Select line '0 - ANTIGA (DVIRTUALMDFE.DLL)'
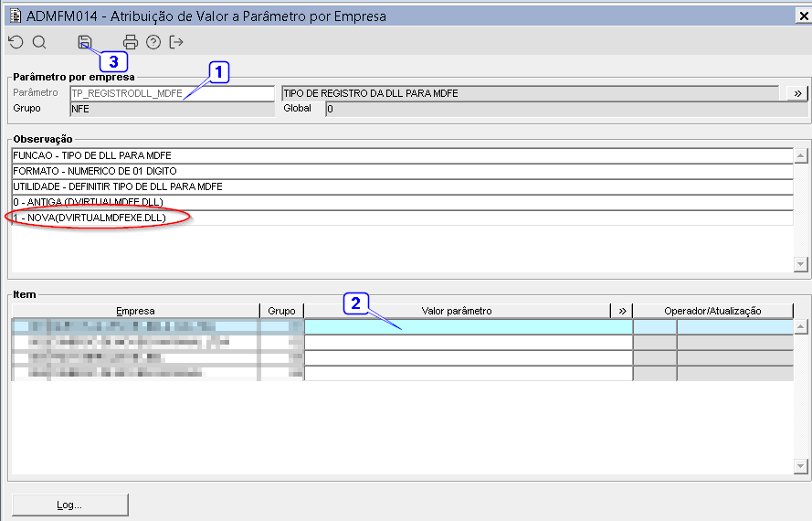 (x=403, y=202)
